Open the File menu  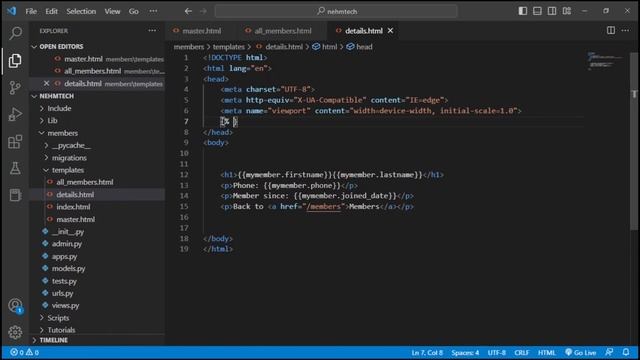(31, 11)
